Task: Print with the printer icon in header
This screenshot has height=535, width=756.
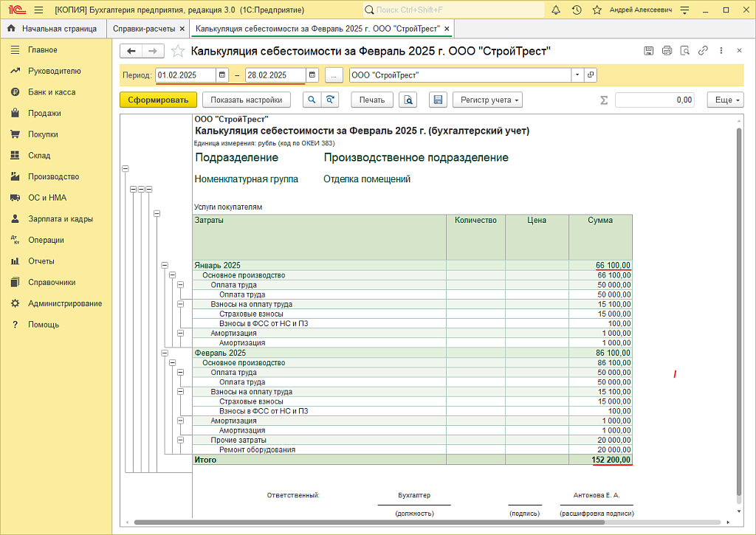Action: [x=667, y=51]
